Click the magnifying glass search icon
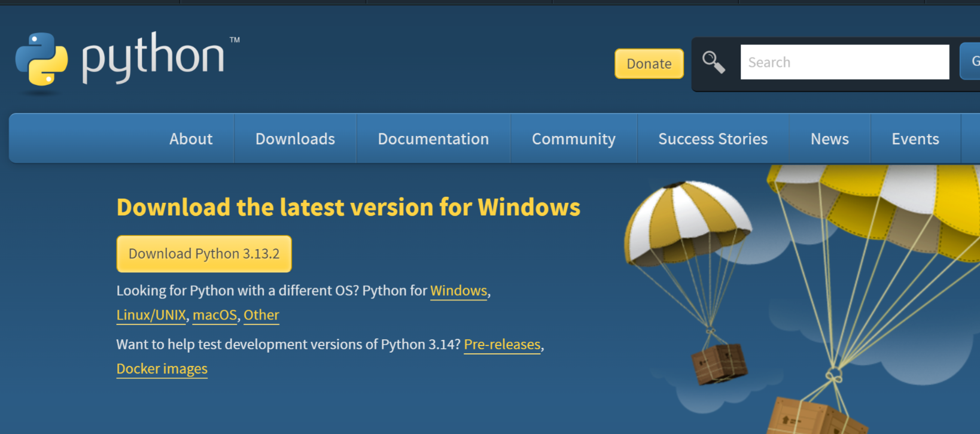This screenshot has height=434, width=980. pyautogui.click(x=713, y=62)
